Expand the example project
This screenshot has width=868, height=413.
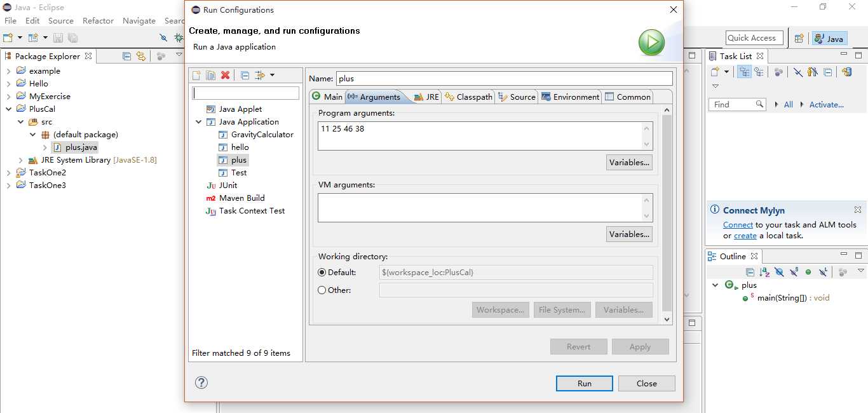(x=8, y=71)
